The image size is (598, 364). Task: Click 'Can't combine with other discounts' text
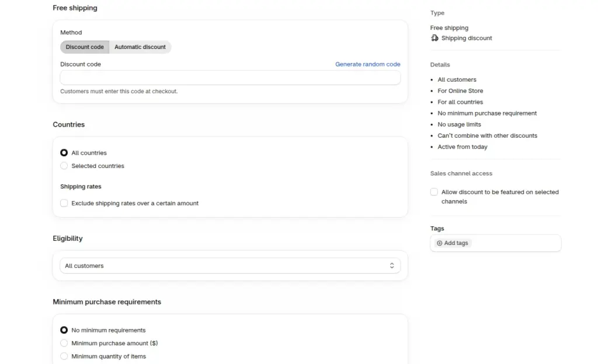coord(488,135)
